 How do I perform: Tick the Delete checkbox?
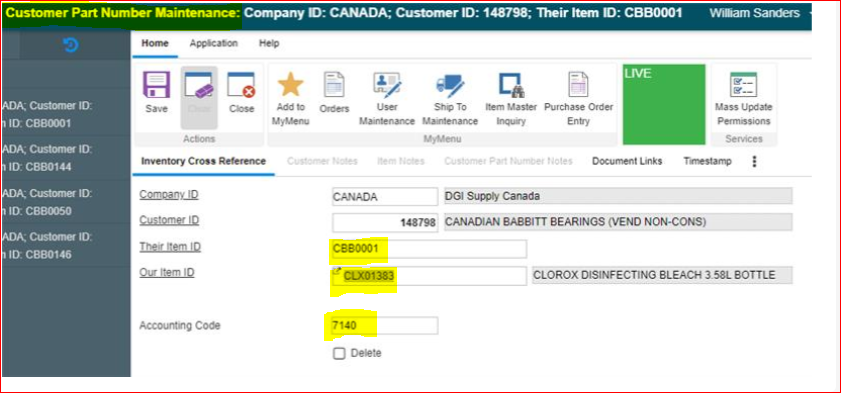tap(339, 353)
